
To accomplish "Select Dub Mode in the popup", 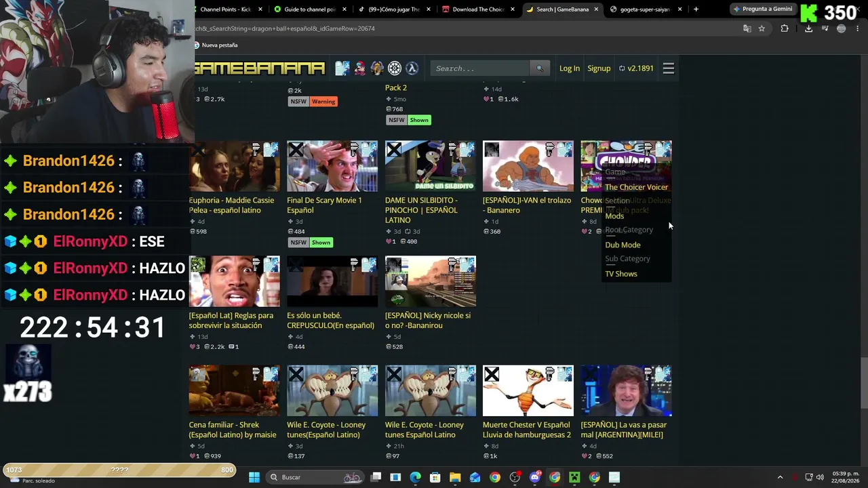I will (x=623, y=245).
